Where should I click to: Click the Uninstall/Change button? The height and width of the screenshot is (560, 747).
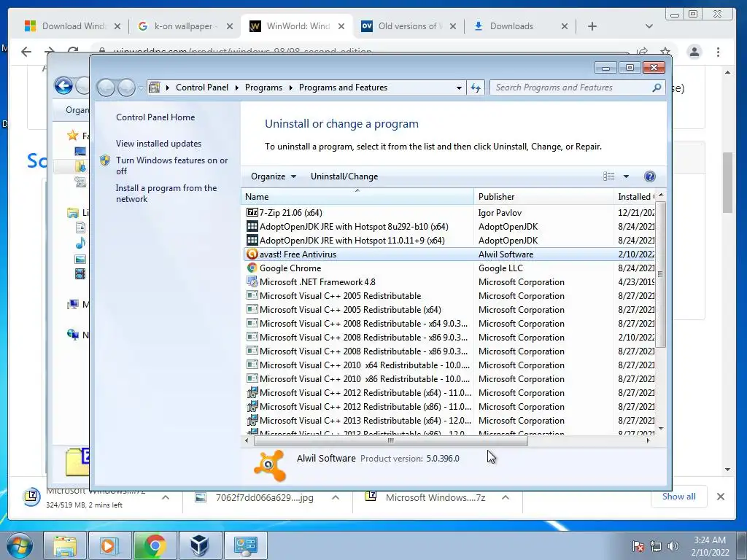pyautogui.click(x=344, y=176)
